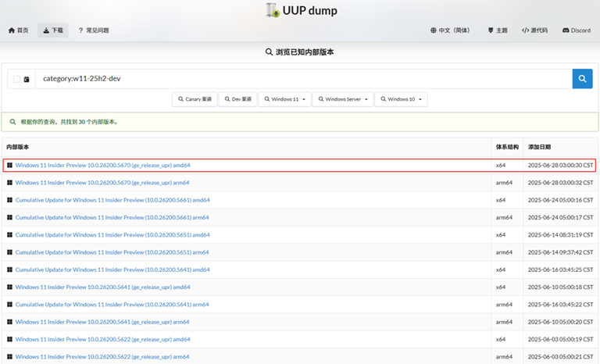Click the UUP dump logo icon

coord(273,10)
